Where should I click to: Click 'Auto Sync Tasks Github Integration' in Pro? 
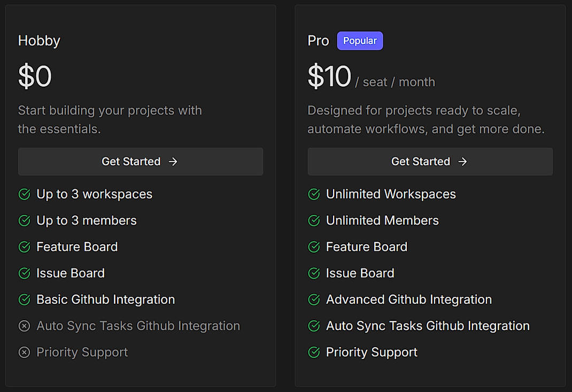coord(428,326)
